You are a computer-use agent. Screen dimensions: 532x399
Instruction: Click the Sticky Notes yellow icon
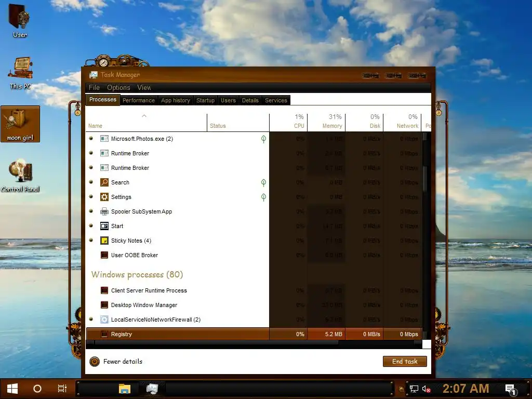pos(104,241)
